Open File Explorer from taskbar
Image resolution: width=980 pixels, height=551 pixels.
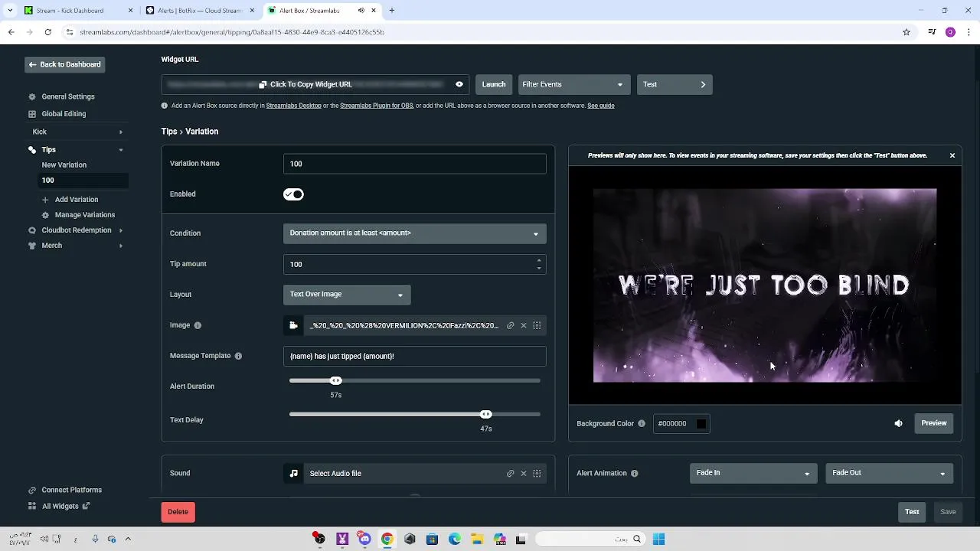tap(476, 540)
